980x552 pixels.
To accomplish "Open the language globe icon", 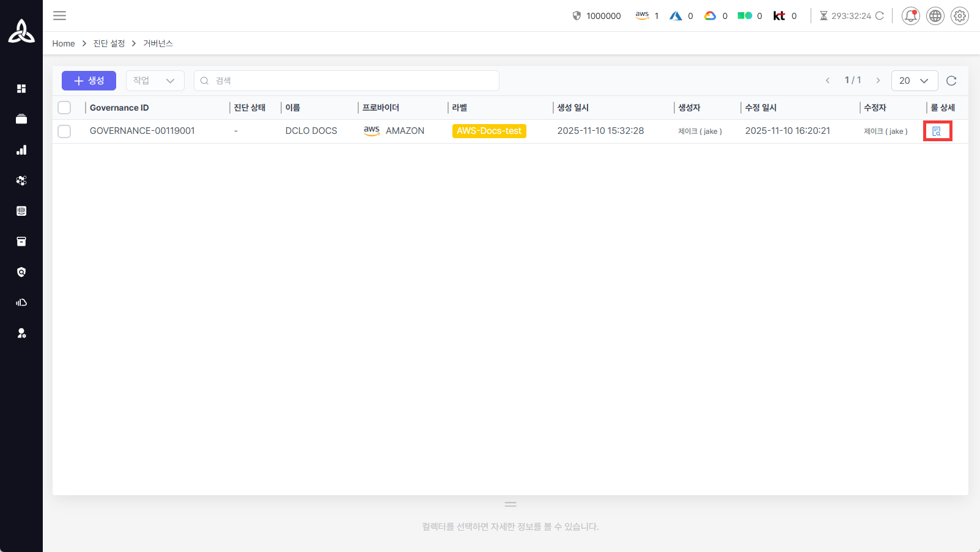I will point(935,16).
